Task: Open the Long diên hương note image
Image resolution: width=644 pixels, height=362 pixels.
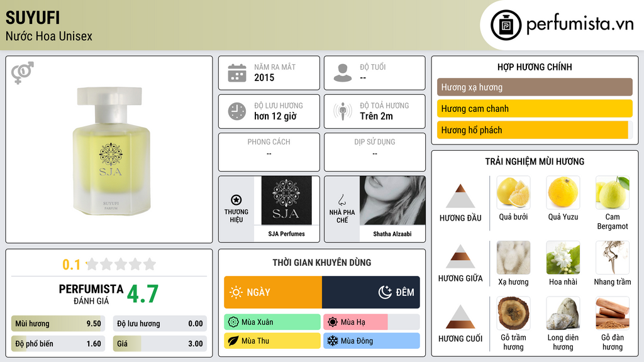Action: tap(563, 313)
